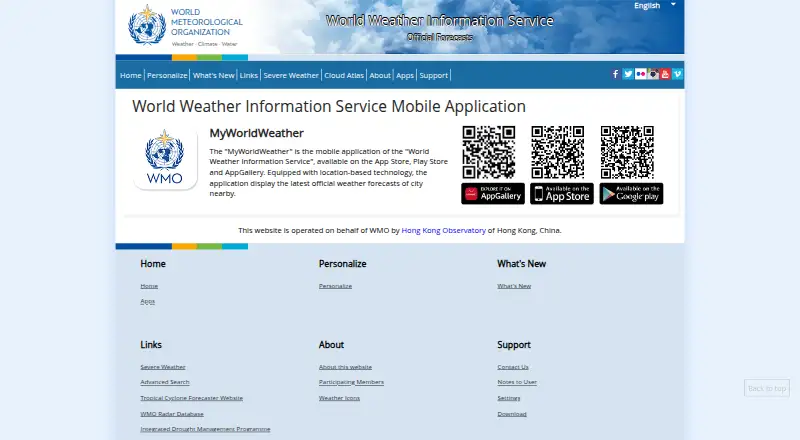Click the footer Personalize link

point(335,286)
